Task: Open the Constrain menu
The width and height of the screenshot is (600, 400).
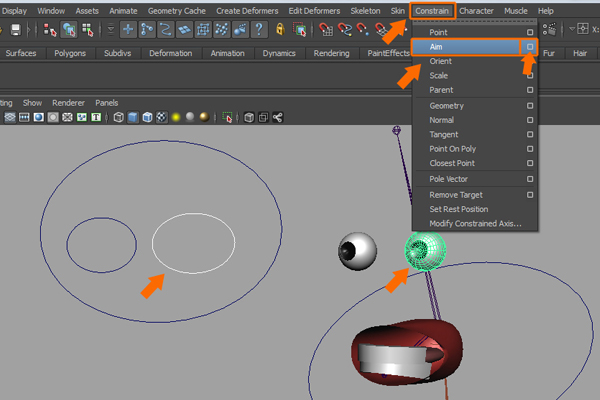Action: 432,11
